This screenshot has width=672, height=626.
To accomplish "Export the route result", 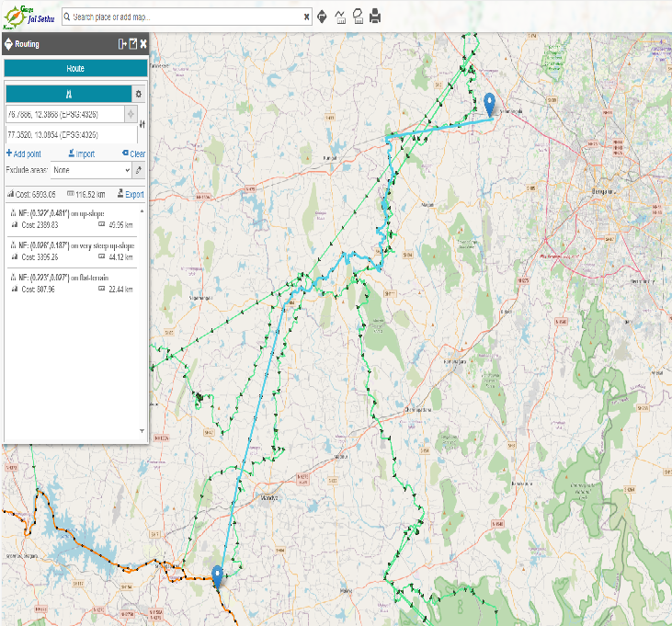I will (x=131, y=195).
